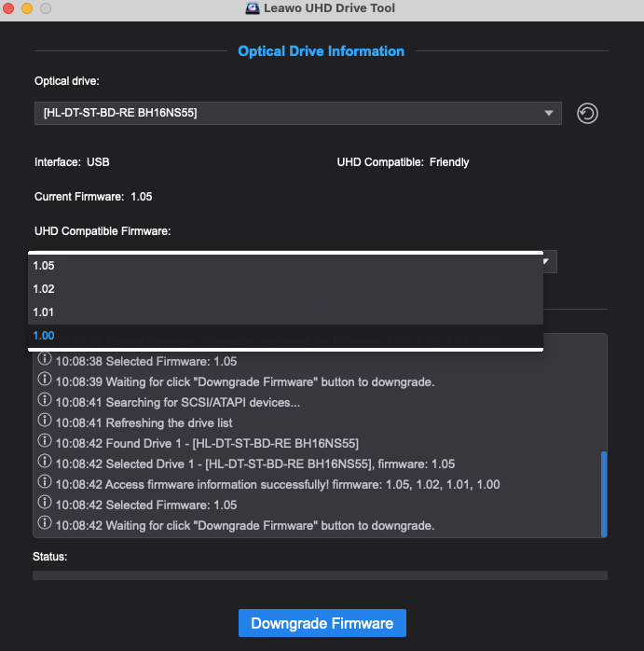644x651 pixels.
Task: Minimize the window with the yellow button
Action: 27,8
